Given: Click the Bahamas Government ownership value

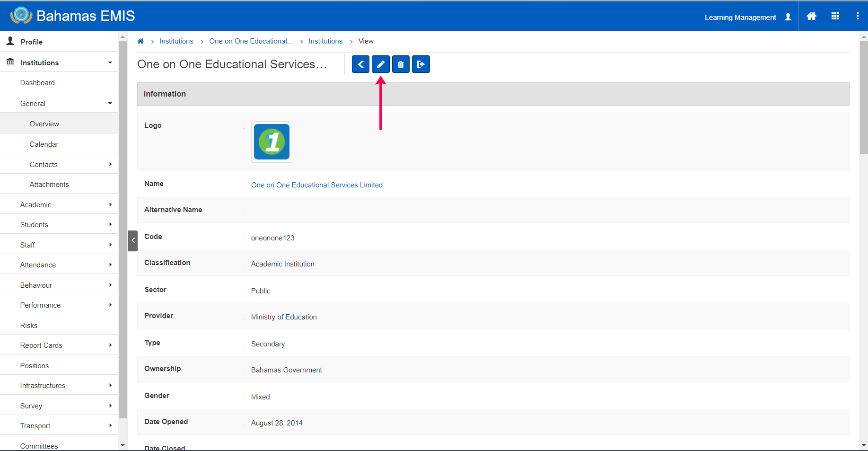Looking at the screenshot, I should pyautogui.click(x=287, y=370).
